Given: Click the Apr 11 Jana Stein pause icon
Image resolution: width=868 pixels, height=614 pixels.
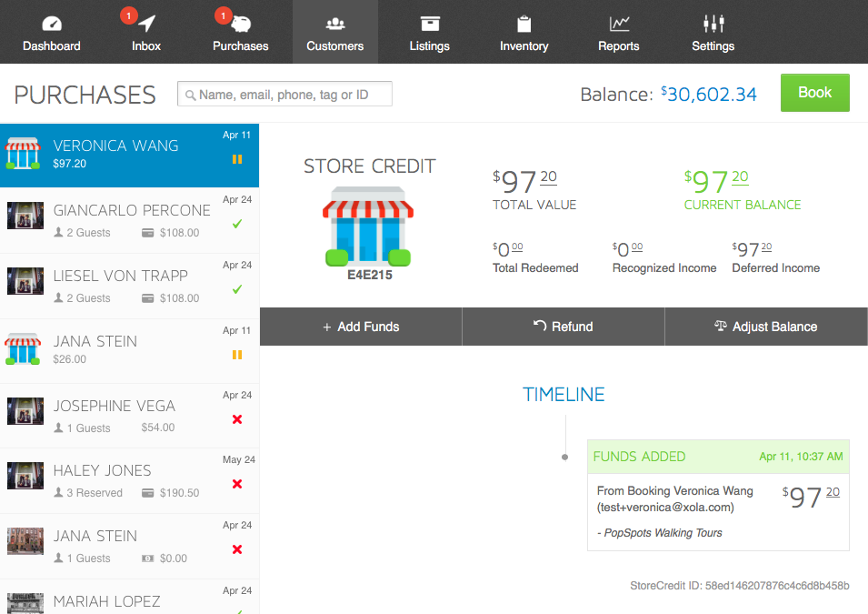Looking at the screenshot, I should (x=237, y=355).
